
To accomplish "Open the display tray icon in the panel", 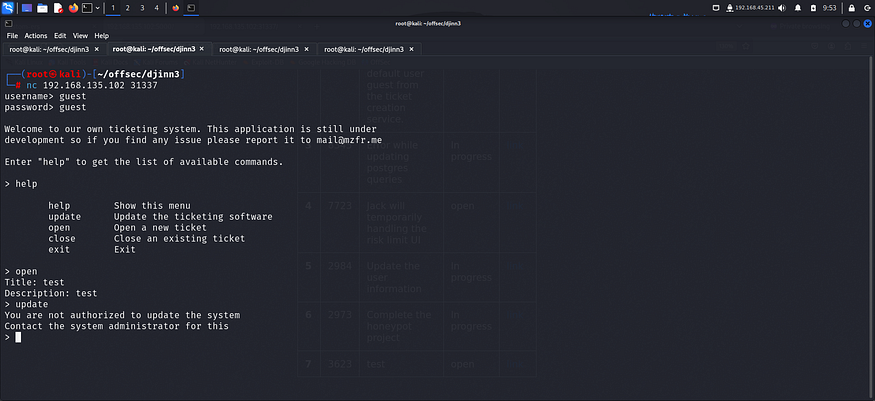I will [717, 8].
